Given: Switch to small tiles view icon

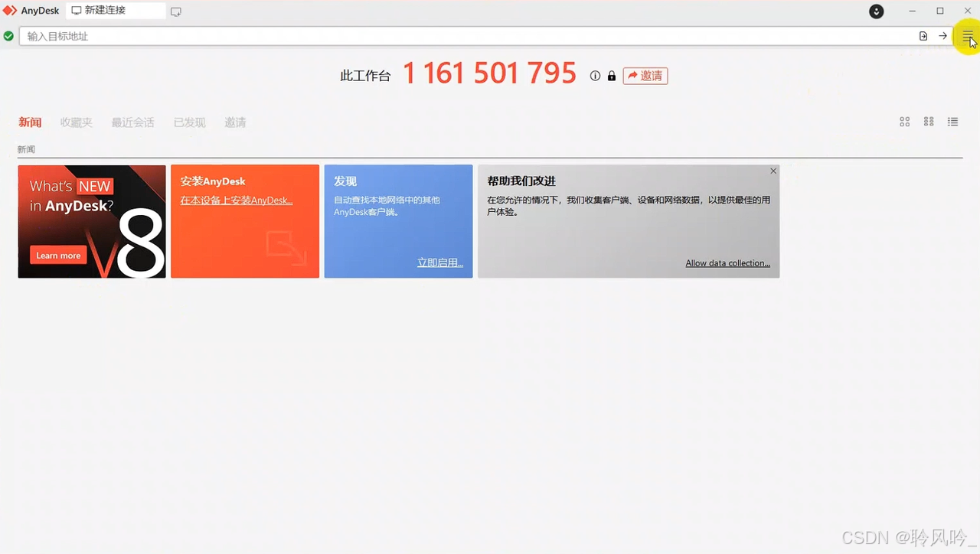Looking at the screenshot, I should point(929,122).
